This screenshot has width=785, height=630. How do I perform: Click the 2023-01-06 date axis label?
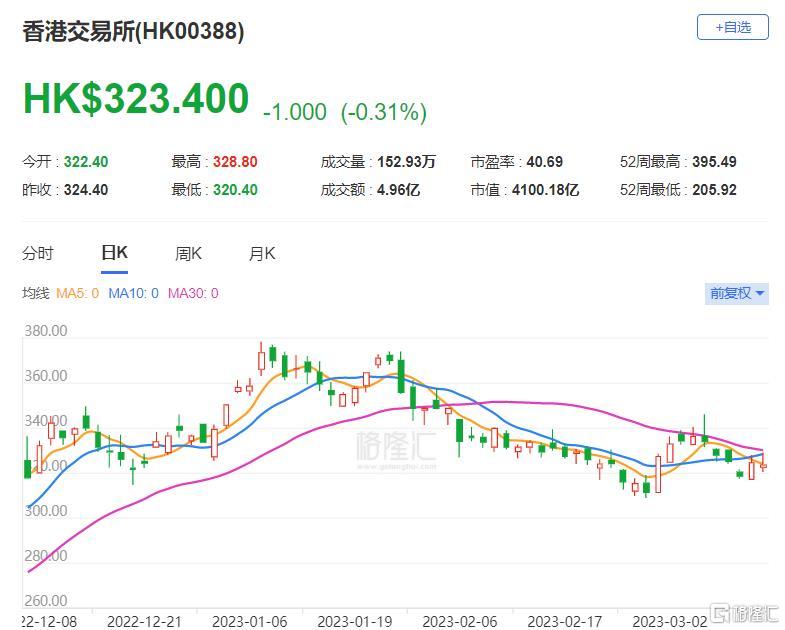(x=249, y=621)
